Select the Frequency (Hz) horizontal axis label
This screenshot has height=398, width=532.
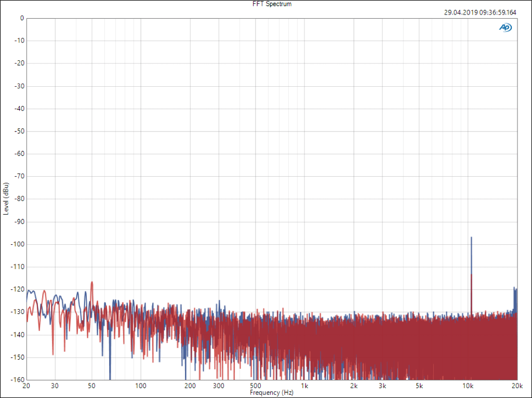point(272,393)
